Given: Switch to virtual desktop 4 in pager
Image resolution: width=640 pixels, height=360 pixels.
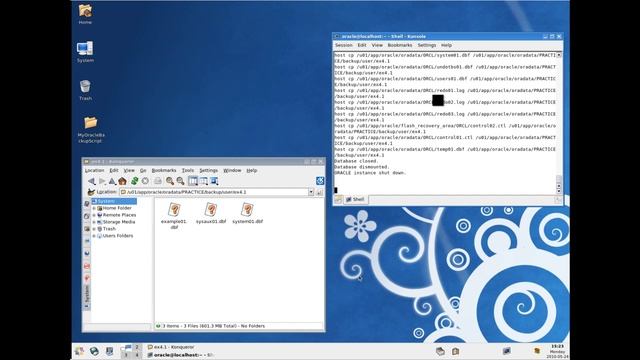Looking at the screenshot, I should point(137,355).
